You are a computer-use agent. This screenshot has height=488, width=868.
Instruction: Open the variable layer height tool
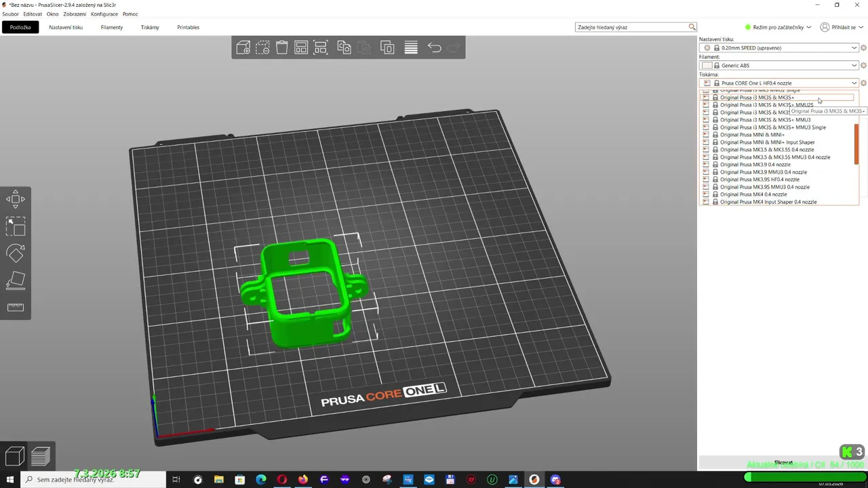click(x=411, y=47)
